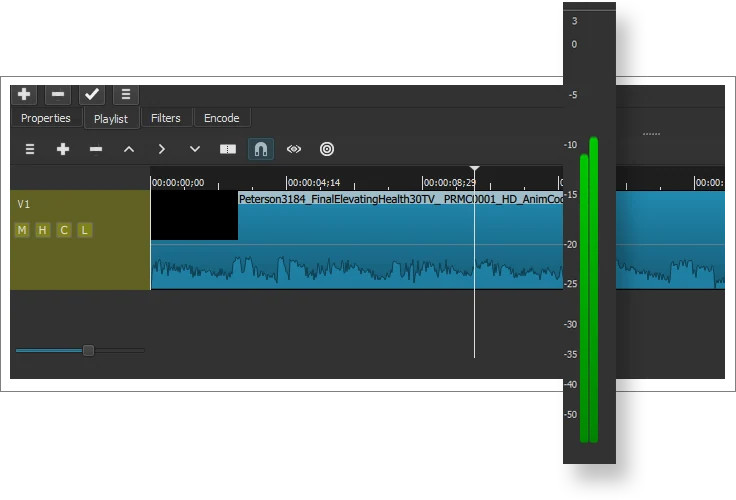736x500 pixels.
Task: Click the timeline zoom slider handle
Action: click(x=88, y=350)
